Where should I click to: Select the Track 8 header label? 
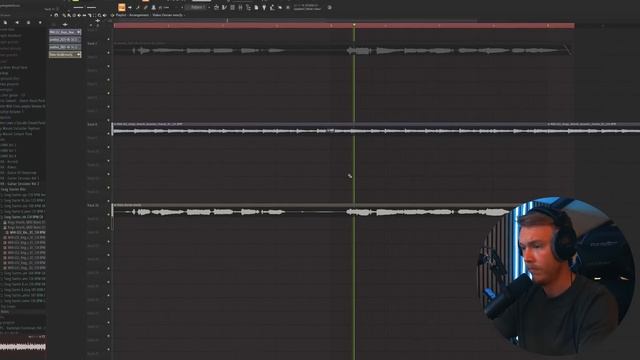(x=92, y=124)
